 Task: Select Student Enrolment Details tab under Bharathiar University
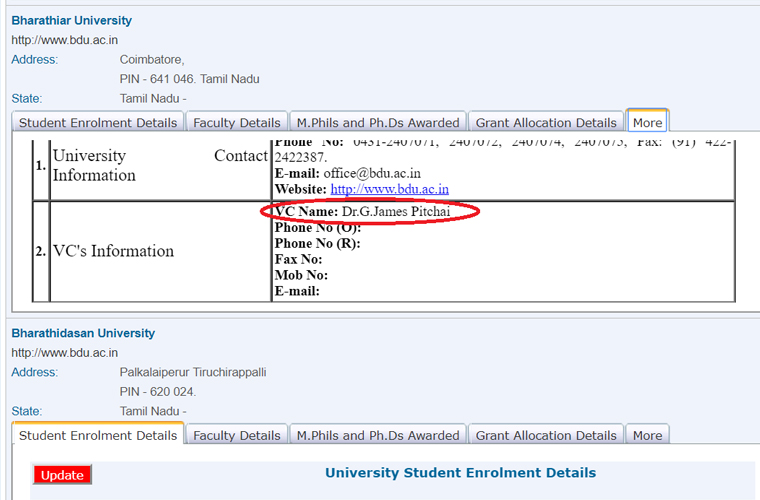98,123
